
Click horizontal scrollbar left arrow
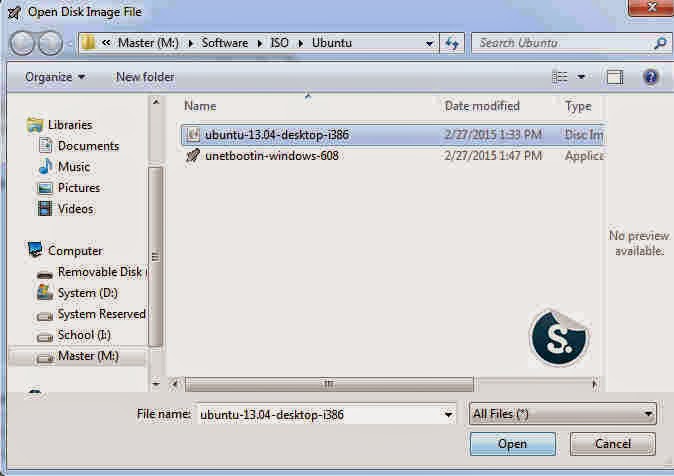(x=175, y=384)
